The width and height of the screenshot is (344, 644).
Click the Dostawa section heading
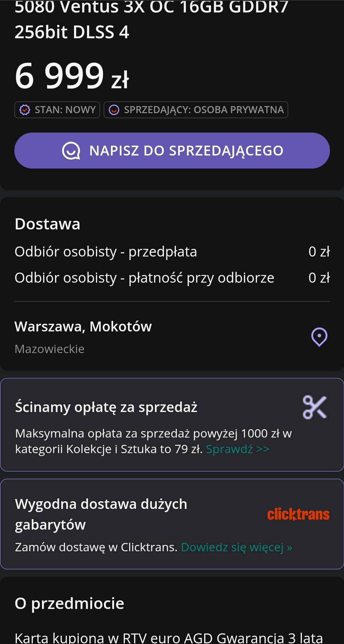click(x=48, y=224)
